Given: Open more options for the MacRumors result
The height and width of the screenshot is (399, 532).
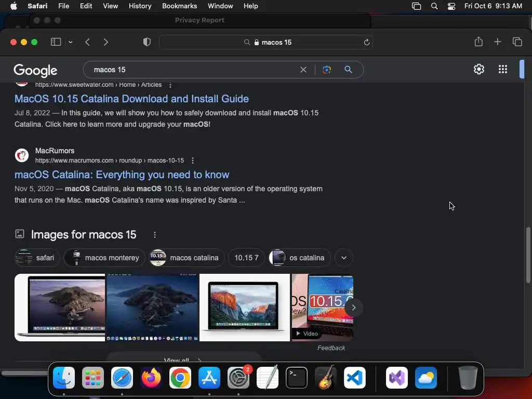Looking at the screenshot, I should tap(193, 161).
